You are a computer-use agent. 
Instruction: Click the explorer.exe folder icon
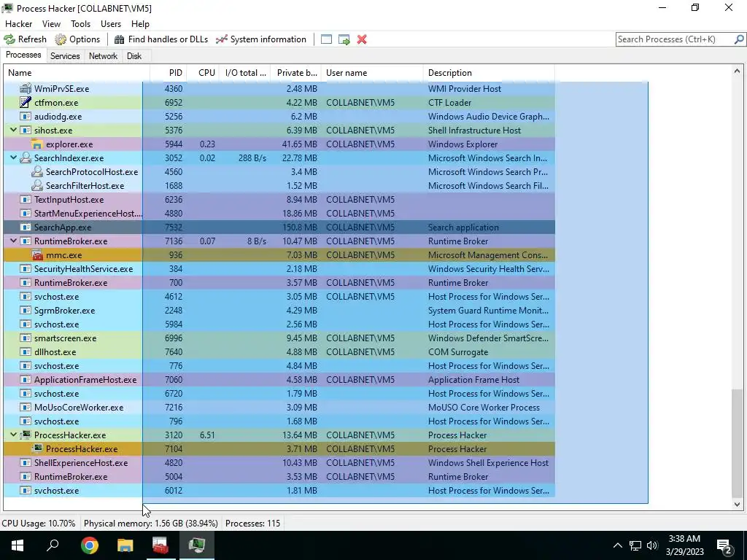(x=37, y=144)
